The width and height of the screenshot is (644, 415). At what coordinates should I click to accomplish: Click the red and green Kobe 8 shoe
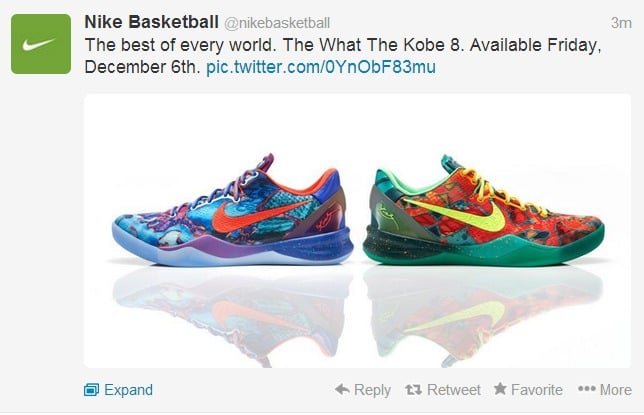click(483, 211)
